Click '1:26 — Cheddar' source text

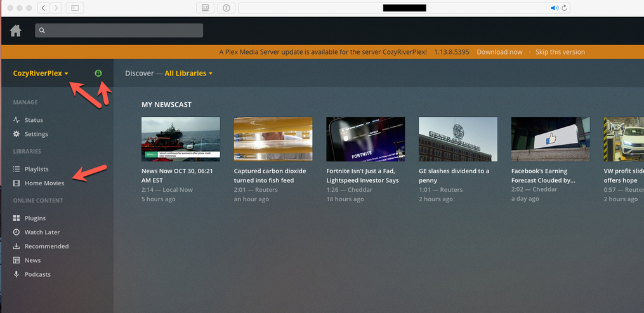point(348,190)
